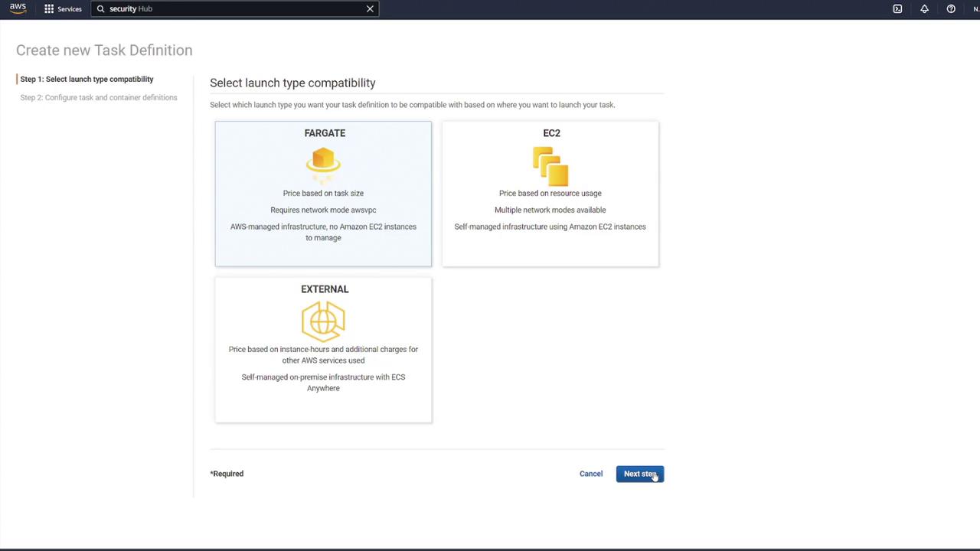This screenshot has height=551, width=980.
Task: Click the help question mark icon
Action: 951,9
